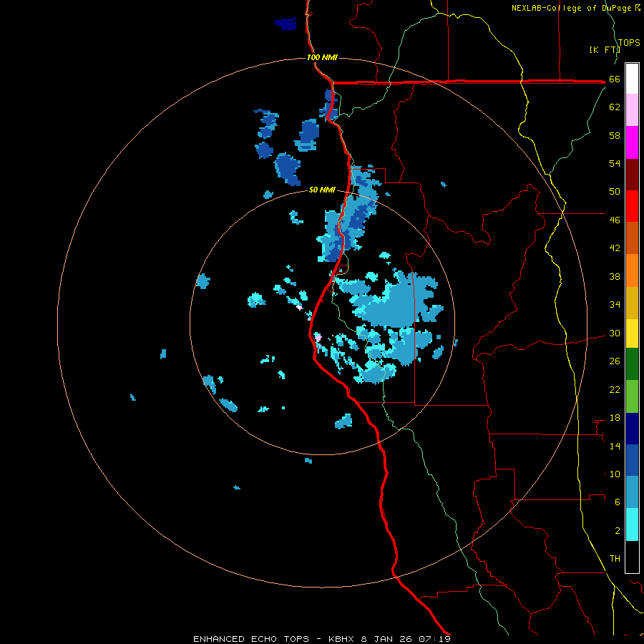
Task: Click the "100 NMI" range ring label
Action: (322, 57)
